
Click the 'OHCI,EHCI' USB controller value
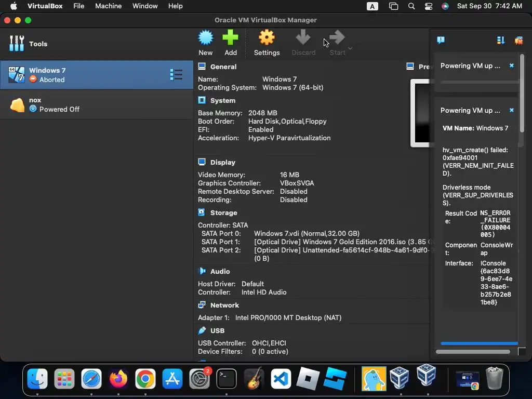(269, 343)
